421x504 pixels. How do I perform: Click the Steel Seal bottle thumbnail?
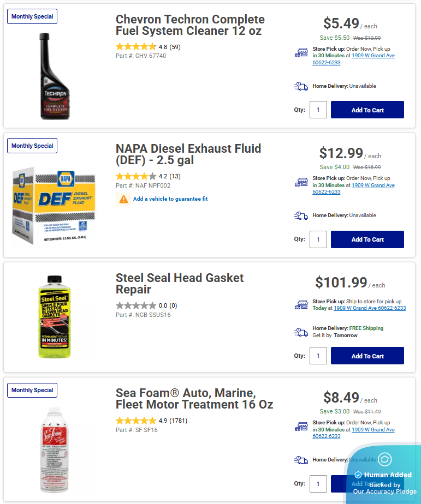coord(54,316)
